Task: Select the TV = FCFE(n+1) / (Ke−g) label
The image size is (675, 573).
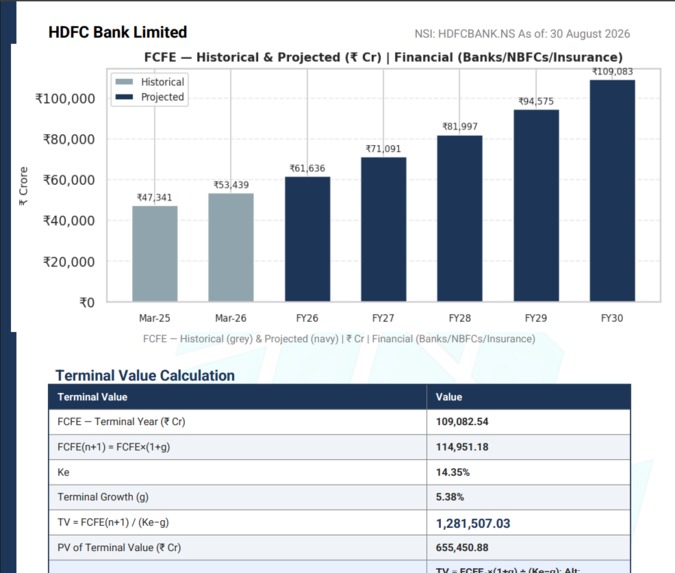Action: 113,523
